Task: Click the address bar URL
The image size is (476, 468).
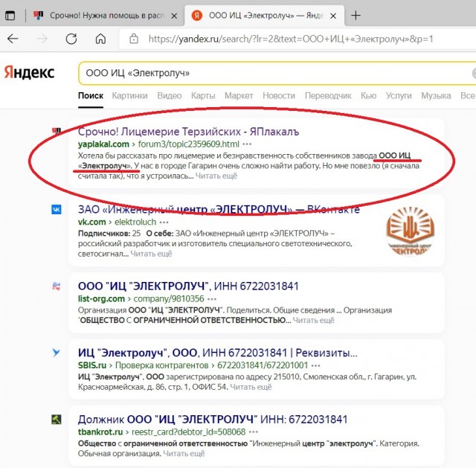Action: point(291,39)
